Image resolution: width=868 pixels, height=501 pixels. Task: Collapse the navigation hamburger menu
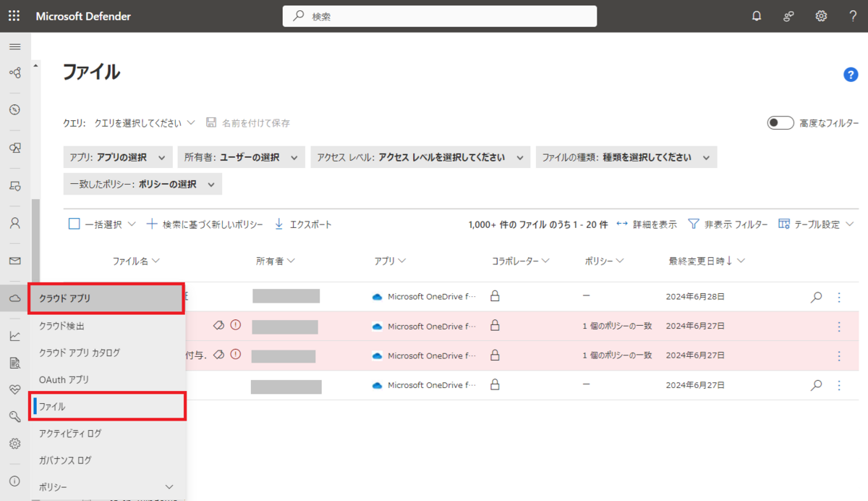coord(14,46)
